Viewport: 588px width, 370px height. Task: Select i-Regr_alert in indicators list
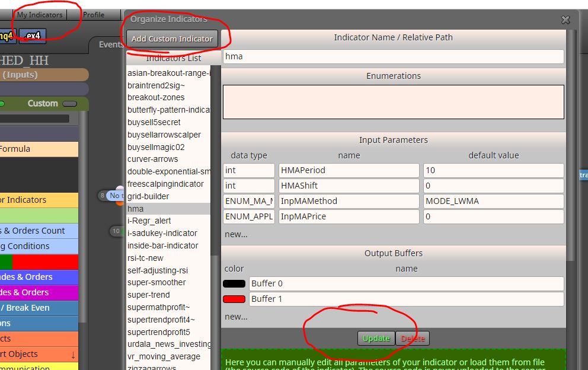coord(168,221)
